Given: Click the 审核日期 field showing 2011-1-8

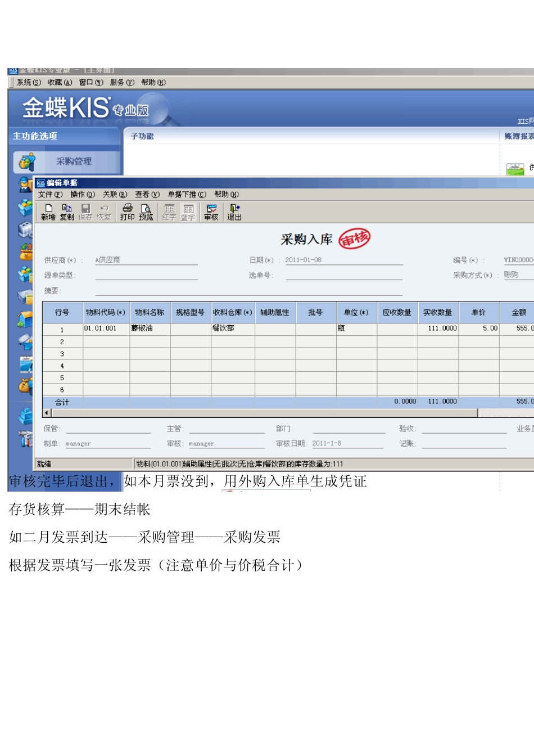Looking at the screenshot, I should pos(347,443).
